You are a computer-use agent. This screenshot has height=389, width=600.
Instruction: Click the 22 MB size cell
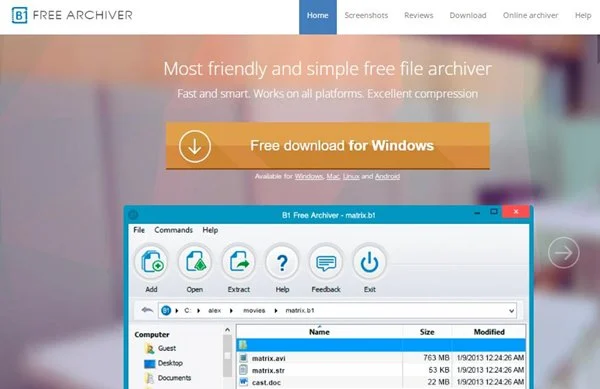[x=439, y=382]
